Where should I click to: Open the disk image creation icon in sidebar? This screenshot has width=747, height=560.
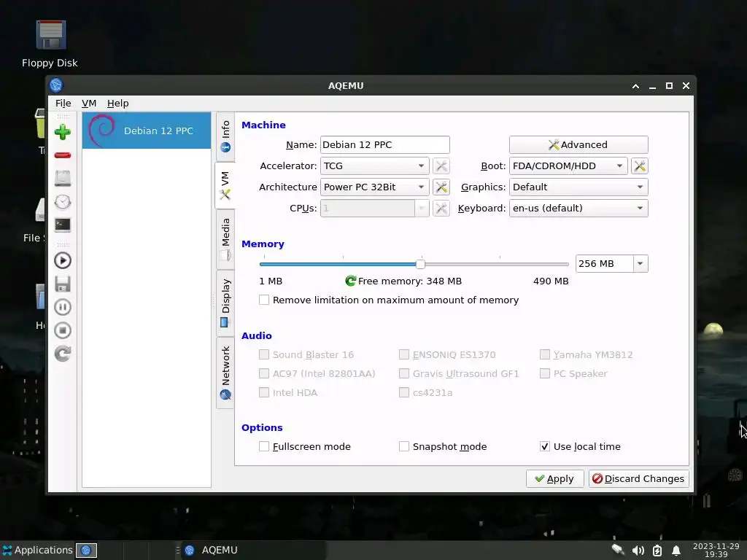(63, 179)
